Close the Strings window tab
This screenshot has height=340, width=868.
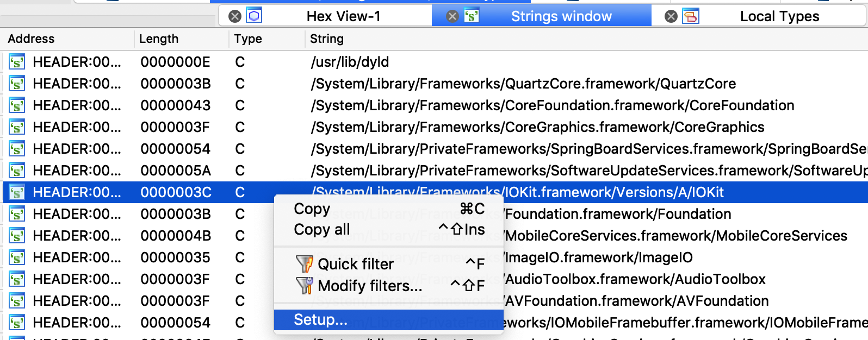coord(452,16)
